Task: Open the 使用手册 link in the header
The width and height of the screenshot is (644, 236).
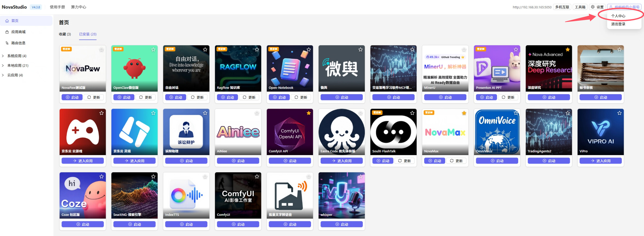Action: (x=57, y=7)
